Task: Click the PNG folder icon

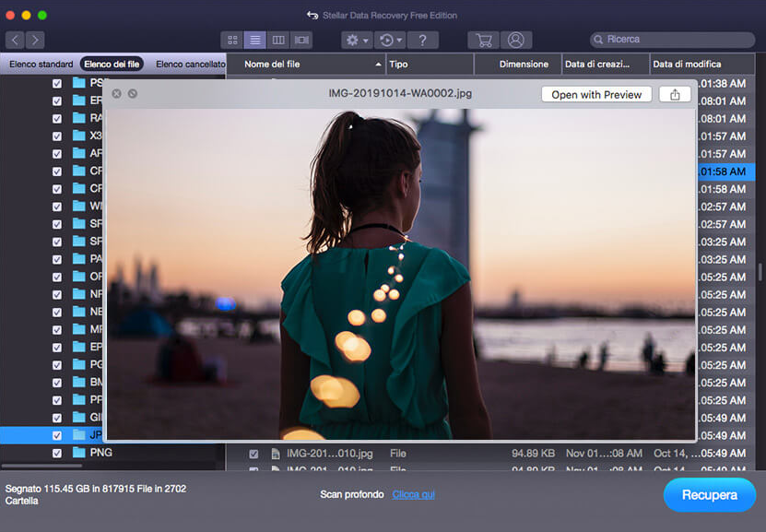Action: (78, 453)
